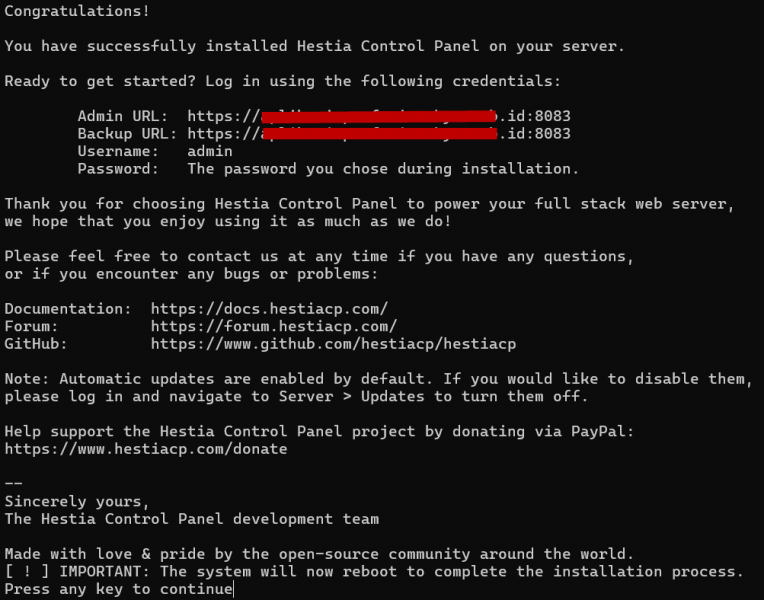
Task: Click the 'Congratulations!' heading text
Action: coord(77,11)
